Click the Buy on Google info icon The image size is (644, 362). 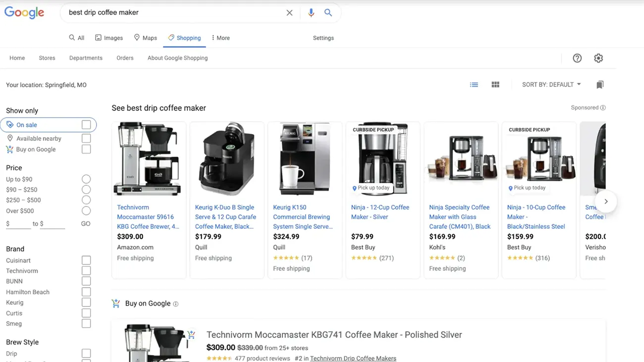pyautogui.click(x=175, y=304)
